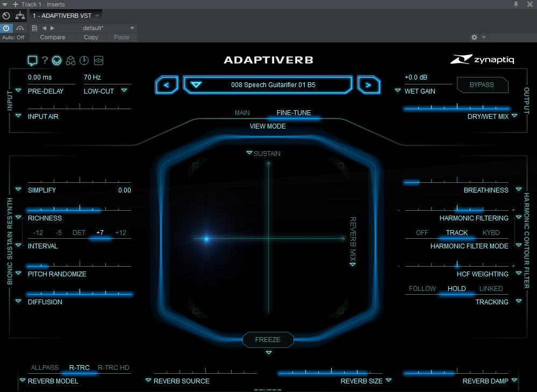Viewport: 537px width, 392px height.
Task: Load next host preset with small right arrow
Action: click(x=52, y=28)
